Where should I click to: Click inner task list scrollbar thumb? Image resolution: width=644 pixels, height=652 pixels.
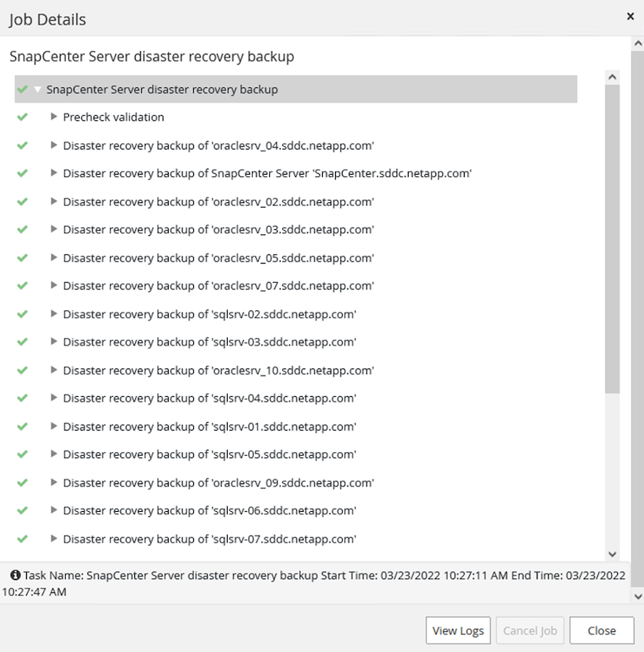coord(613,239)
